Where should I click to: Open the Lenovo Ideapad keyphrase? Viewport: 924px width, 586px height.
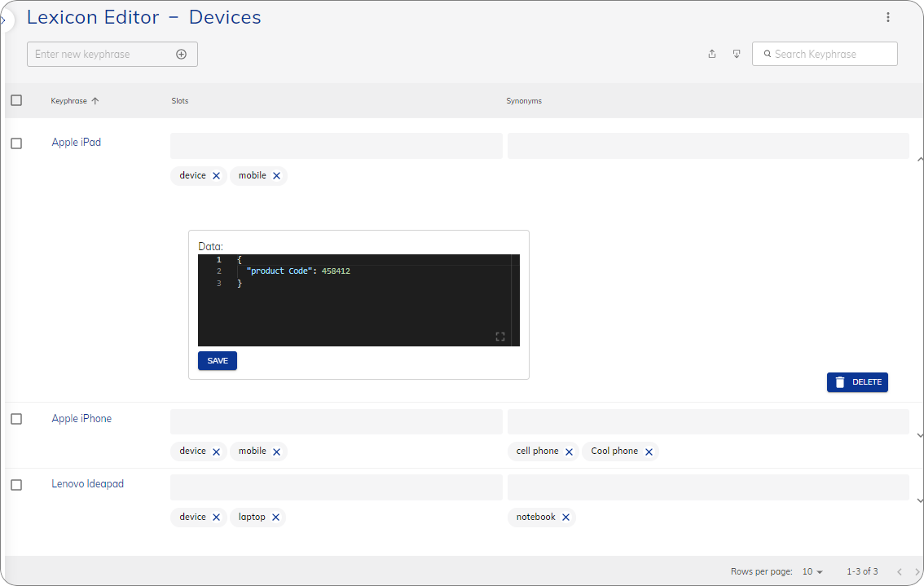pos(88,484)
